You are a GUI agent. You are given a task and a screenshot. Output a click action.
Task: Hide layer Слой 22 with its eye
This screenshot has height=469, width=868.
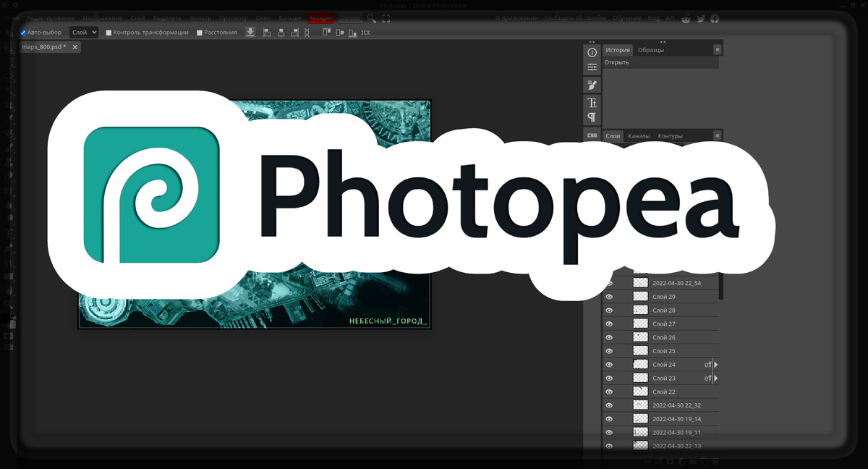[609, 392]
